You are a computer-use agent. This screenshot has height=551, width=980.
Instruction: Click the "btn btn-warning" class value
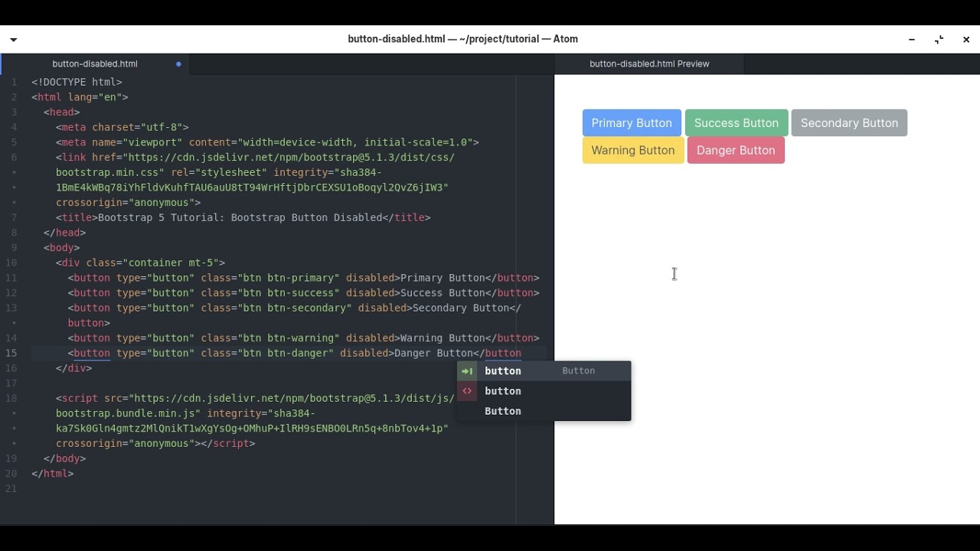(x=289, y=337)
